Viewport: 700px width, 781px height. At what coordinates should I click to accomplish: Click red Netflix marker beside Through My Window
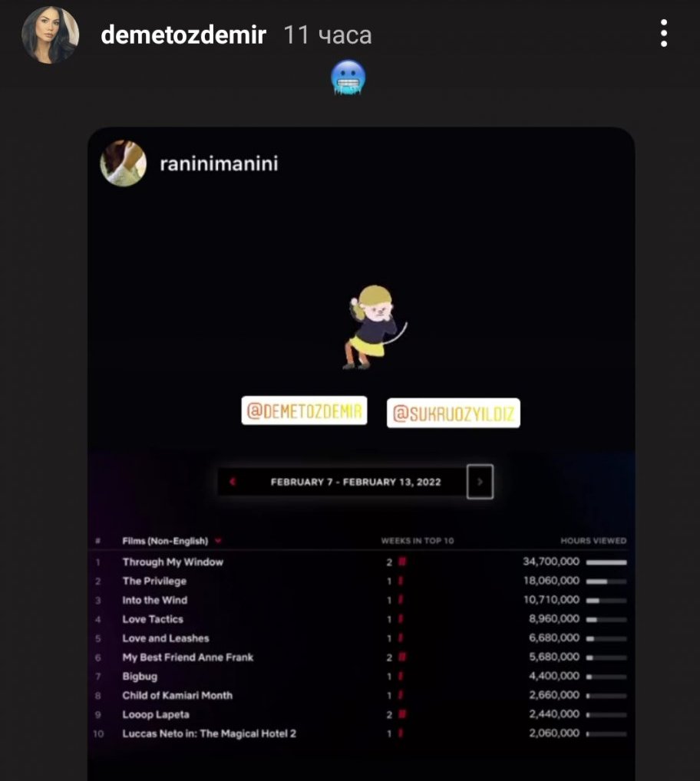pyautogui.click(x=402, y=562)
